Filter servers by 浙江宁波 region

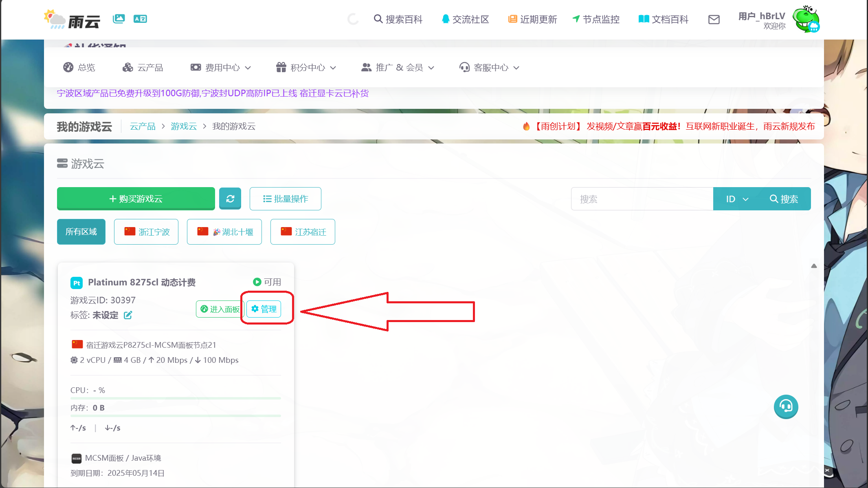pos(146,232)
